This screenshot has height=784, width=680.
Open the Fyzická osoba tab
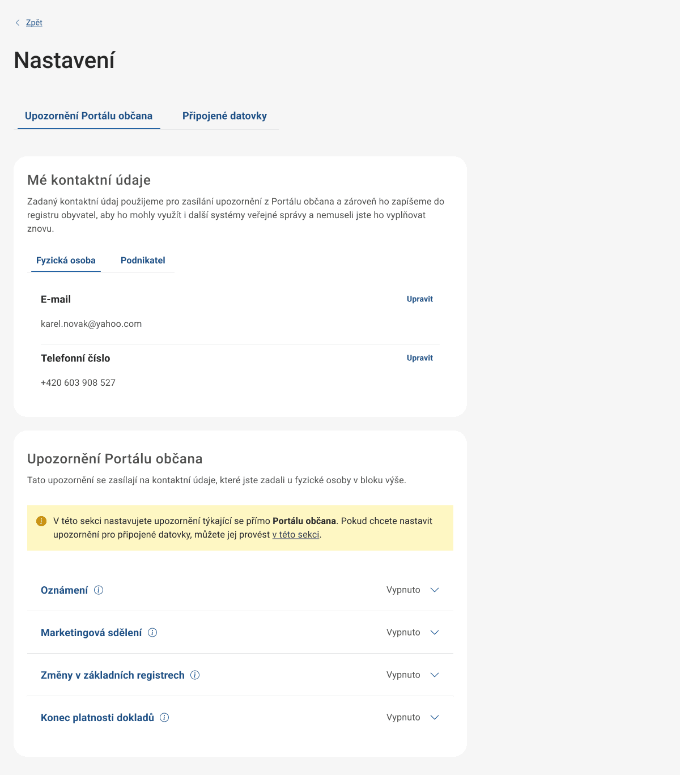pos(65,260)
